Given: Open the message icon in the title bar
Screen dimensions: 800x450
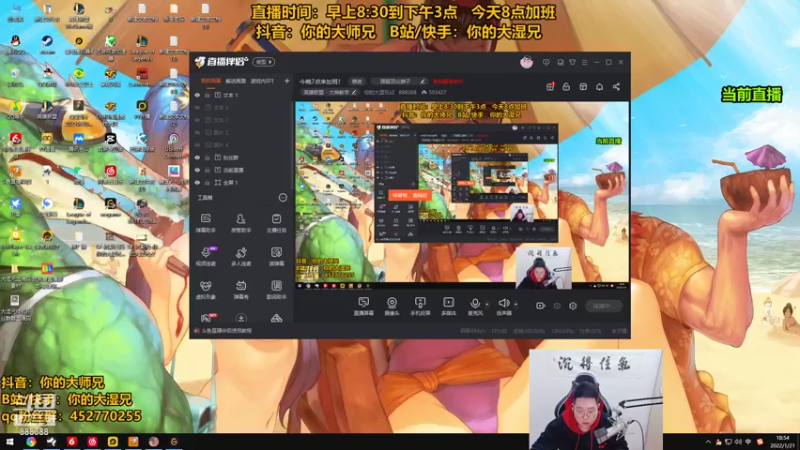Looking at the screenshot, I should (546, 62).
